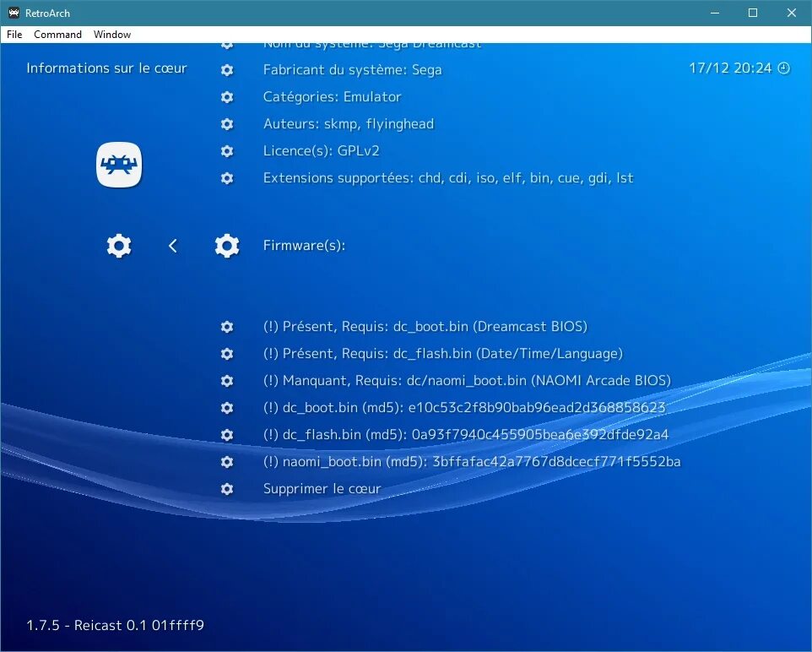The image size is (812, 652).
Task: Click gear icon beside dc_flash.bin Date/Time/Language row
Action: tap(227, 354)
